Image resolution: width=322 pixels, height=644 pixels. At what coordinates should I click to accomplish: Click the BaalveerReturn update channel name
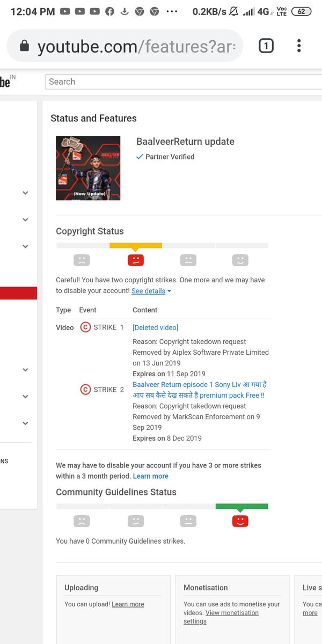click(185, 142)
